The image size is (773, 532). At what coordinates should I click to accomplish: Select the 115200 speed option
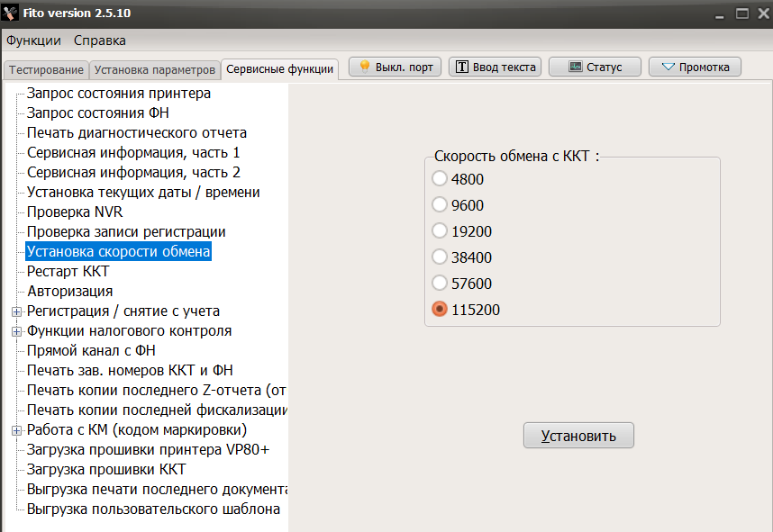(x=440, y=310)
